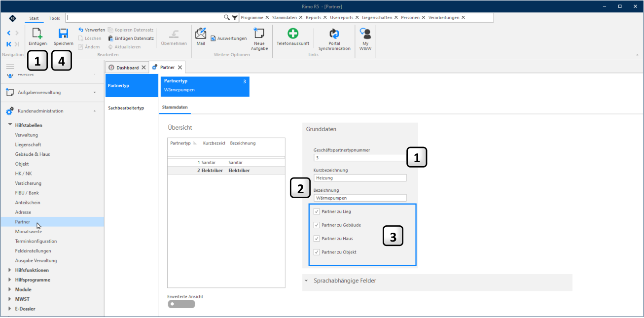Screen dimensions: 644x318
Task: Expand Sprachabhängige Felder section
Action: [x=307, y=281]
